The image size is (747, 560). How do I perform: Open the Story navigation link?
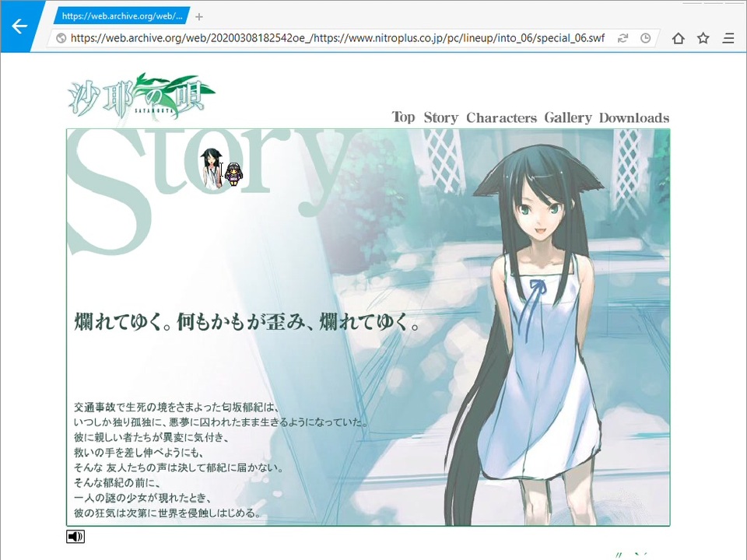tap(440, 117)
